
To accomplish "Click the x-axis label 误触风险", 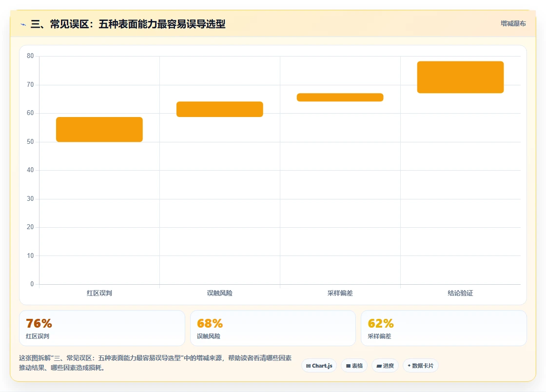I will point(220,293).
